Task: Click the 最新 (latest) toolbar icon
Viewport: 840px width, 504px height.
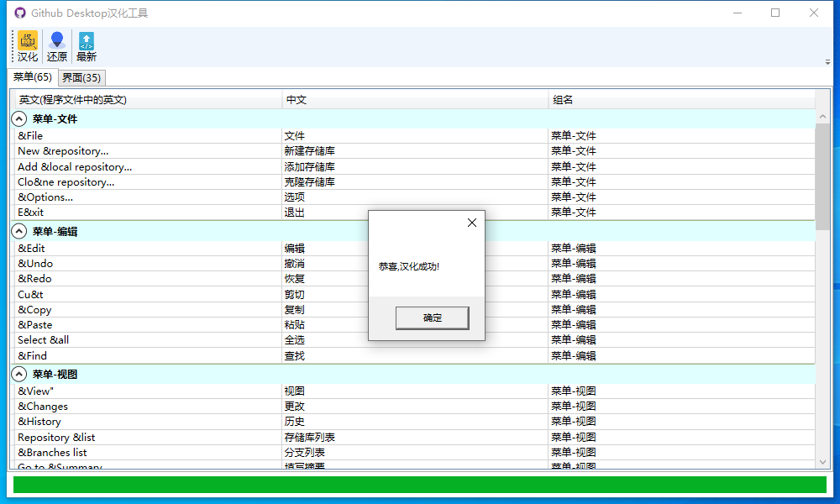Action: tap(86, 47)
